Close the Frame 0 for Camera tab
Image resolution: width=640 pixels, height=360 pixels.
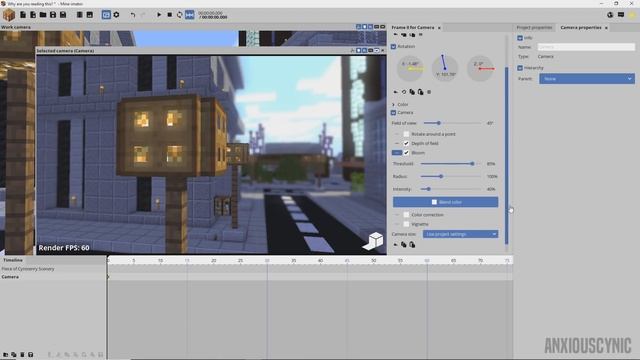tap(439, 28)
